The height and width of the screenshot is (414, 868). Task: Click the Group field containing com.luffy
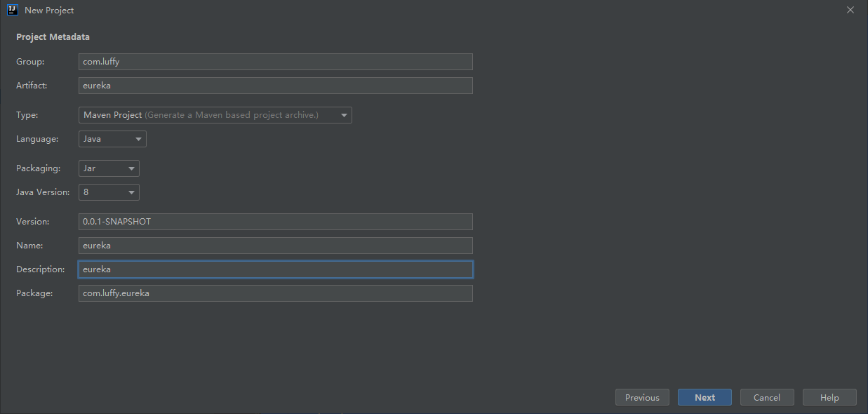[x=275, y=62]
